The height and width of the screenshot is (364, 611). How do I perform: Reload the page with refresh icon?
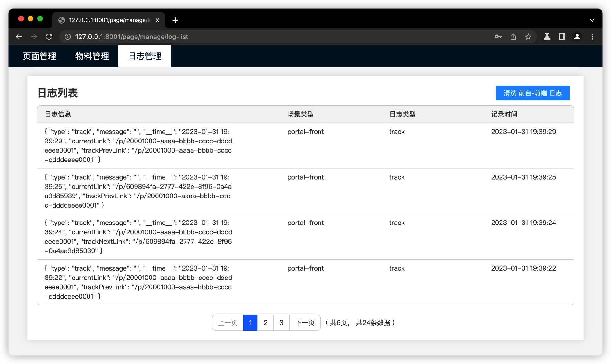49,37
